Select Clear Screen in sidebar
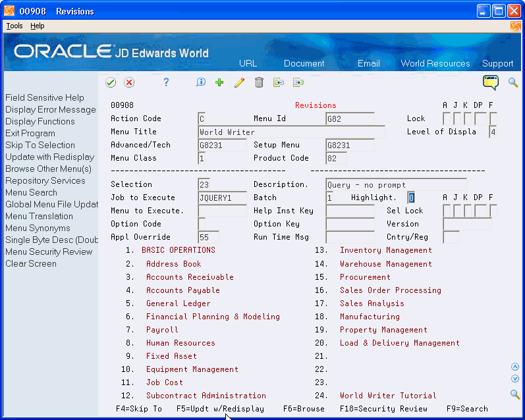 [31, 264]
